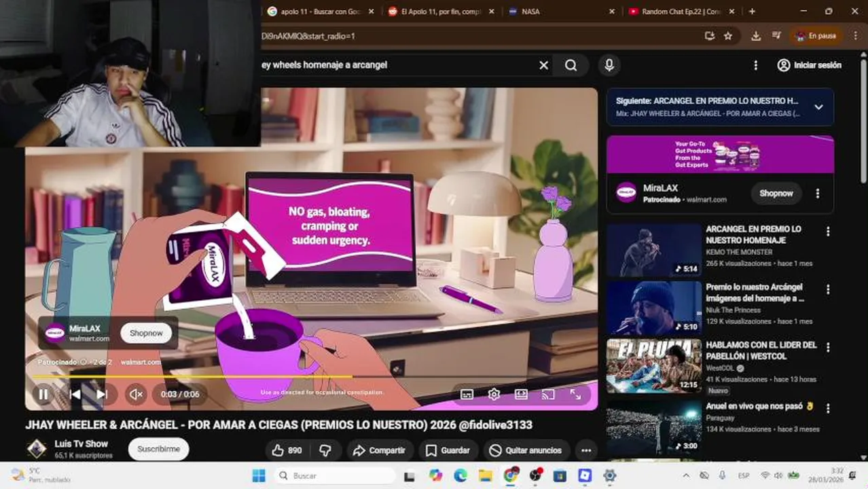Viewport: 868px width, 489px height.
Task: Open Chrome three-dot menu
Action: pos(854,36)
